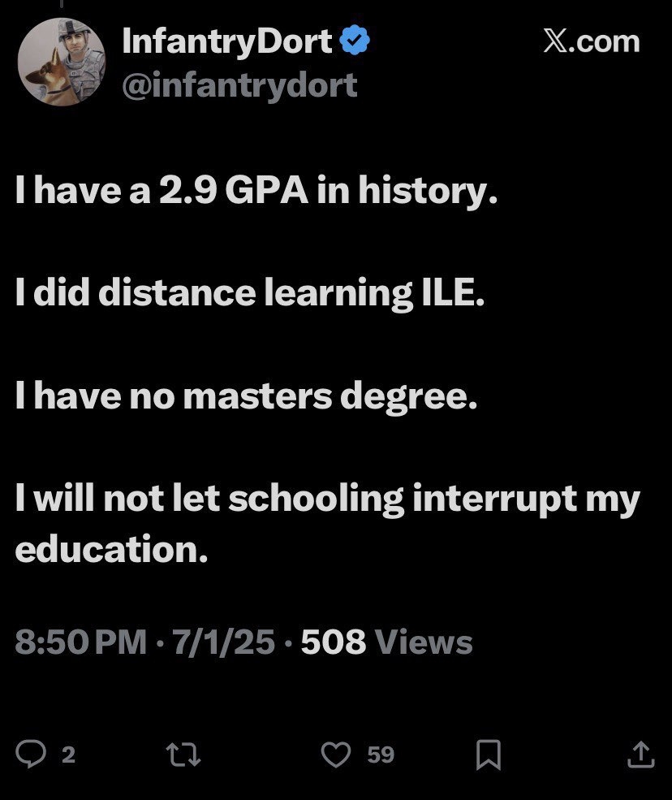
Task: Click the 'no masters degree' line
Action: pos(245,396)
